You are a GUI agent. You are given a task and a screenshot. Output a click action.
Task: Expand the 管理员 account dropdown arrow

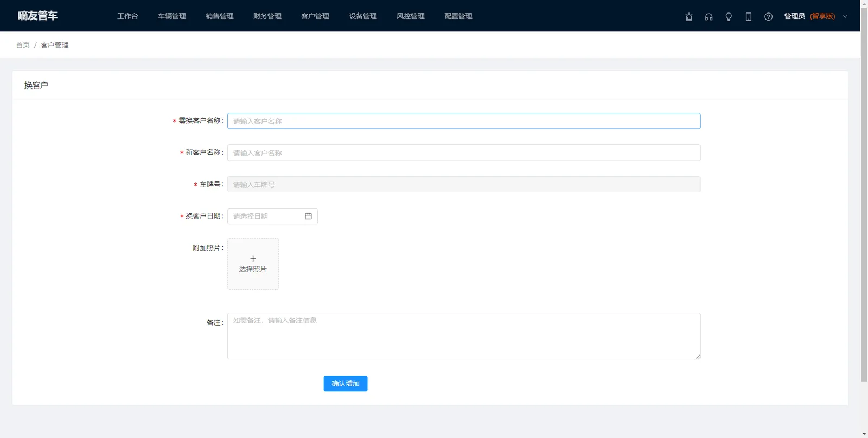845,16
